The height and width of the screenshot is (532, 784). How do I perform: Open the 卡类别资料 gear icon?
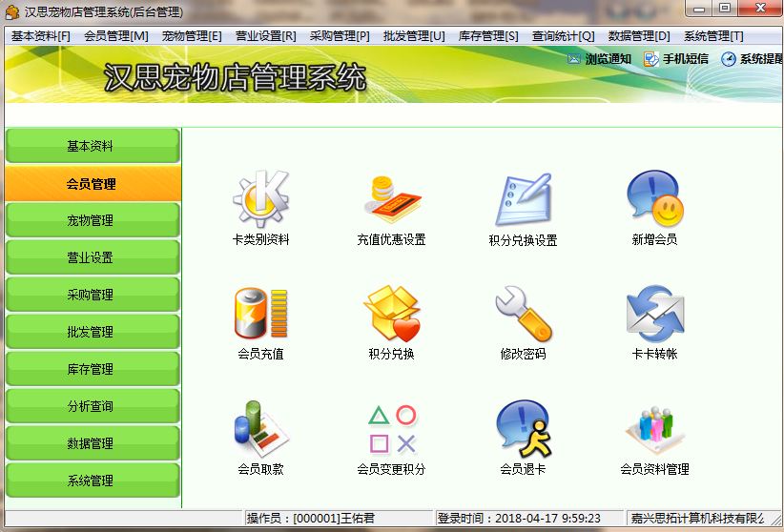point(260,199)
